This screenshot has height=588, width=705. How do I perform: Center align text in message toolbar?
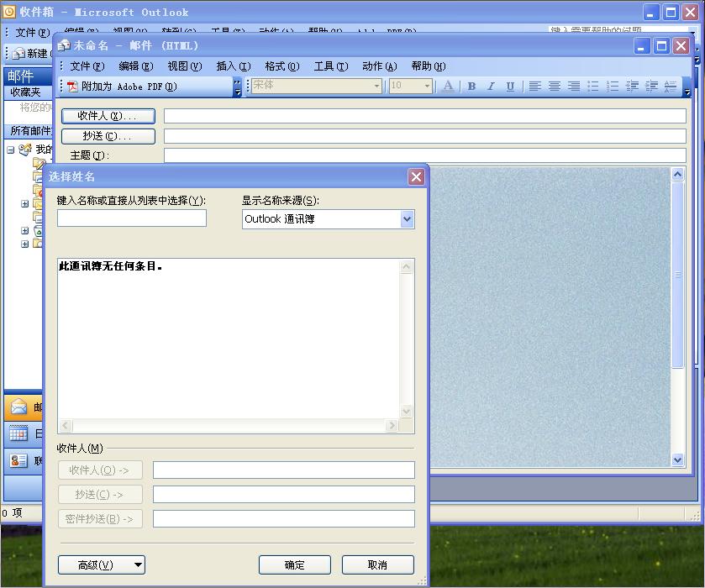click(x=555, y=86)
